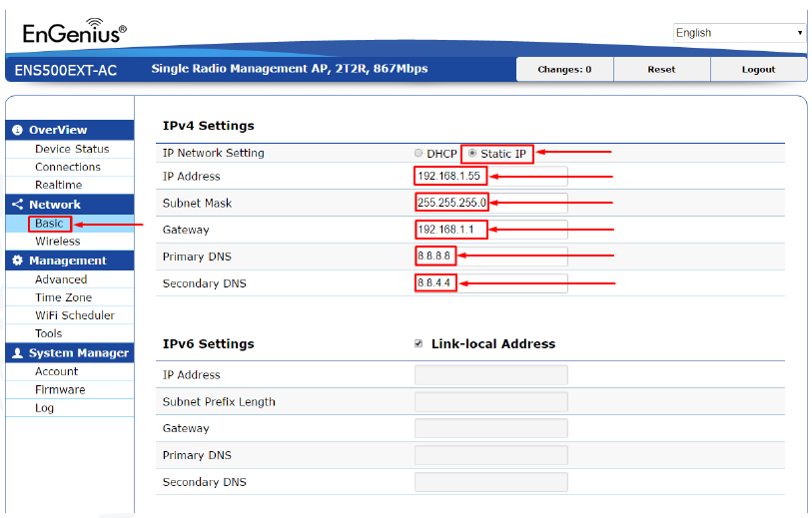Go to the Device Status page
Image resolution: width=812 pixels, height=518 pixels.
(x=72, y=149)
